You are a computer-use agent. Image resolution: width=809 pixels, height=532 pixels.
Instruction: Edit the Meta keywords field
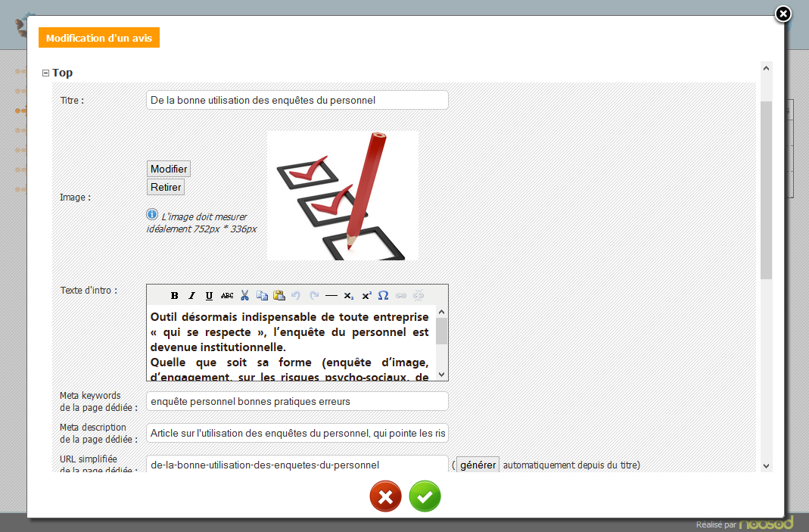pos(297,401)
